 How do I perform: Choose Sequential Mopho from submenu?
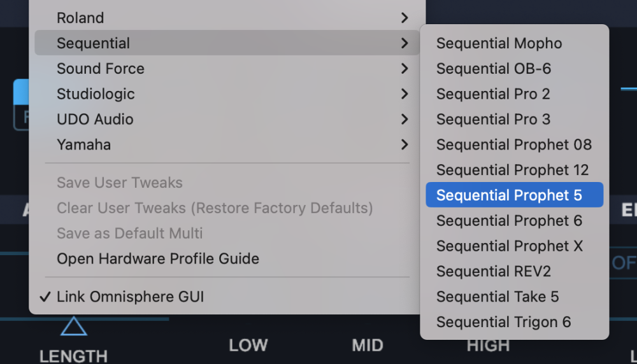[499, 43]
